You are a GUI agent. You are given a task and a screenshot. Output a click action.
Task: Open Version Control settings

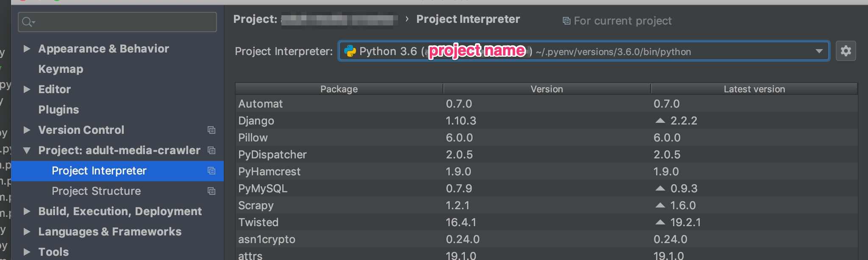pos(81,130)
